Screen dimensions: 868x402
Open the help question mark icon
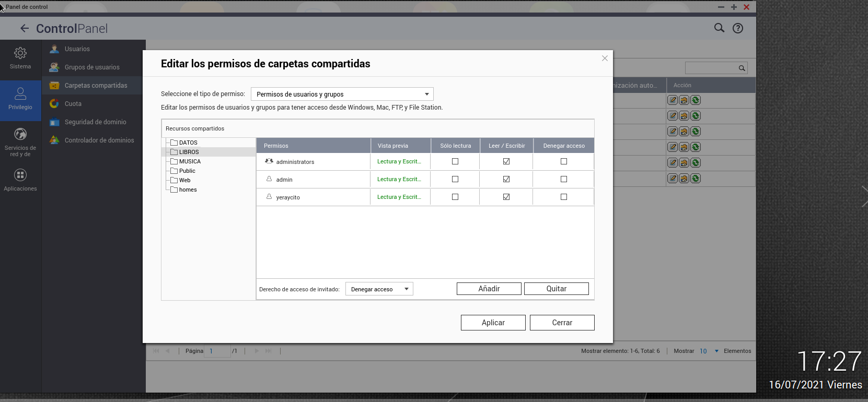point(737,28)
